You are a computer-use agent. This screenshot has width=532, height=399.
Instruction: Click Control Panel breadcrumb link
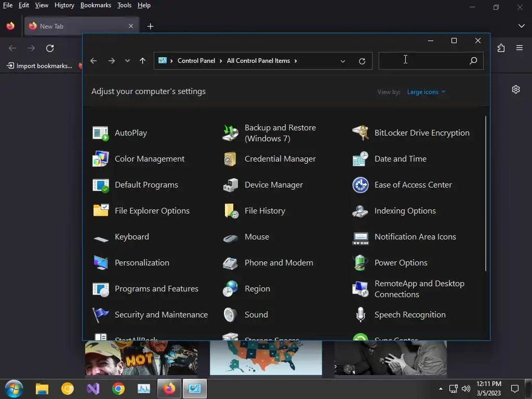(x=196, y=61)
